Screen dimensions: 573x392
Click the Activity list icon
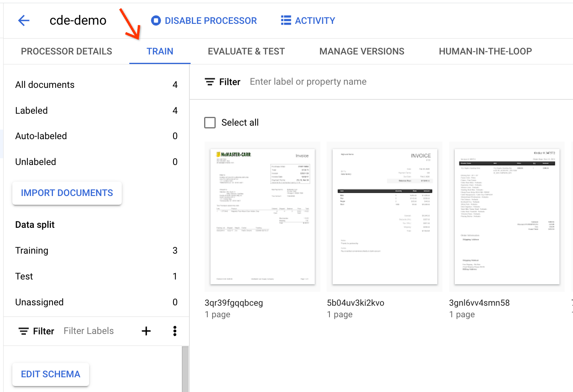pyautogui.click(x=286, y=21)
